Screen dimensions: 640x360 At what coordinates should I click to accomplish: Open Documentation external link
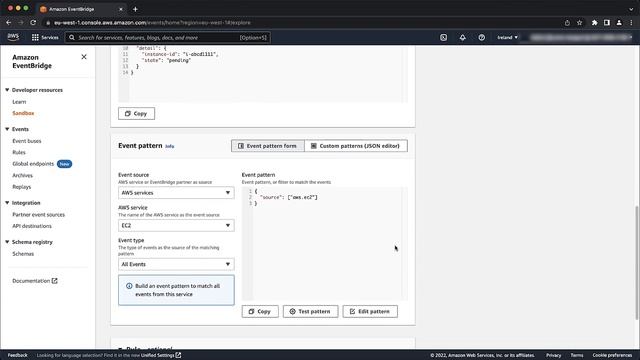pyautogui.click(x=35, y=281)
